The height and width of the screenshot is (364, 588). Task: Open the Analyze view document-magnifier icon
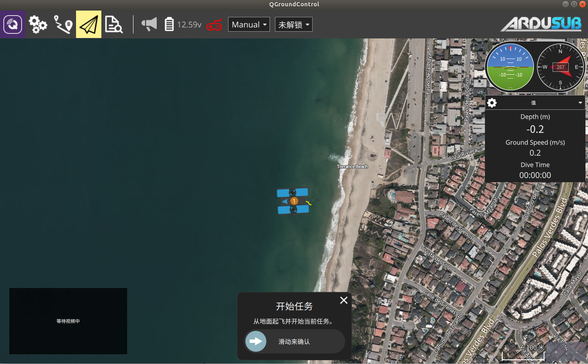[x=114, y=24]
